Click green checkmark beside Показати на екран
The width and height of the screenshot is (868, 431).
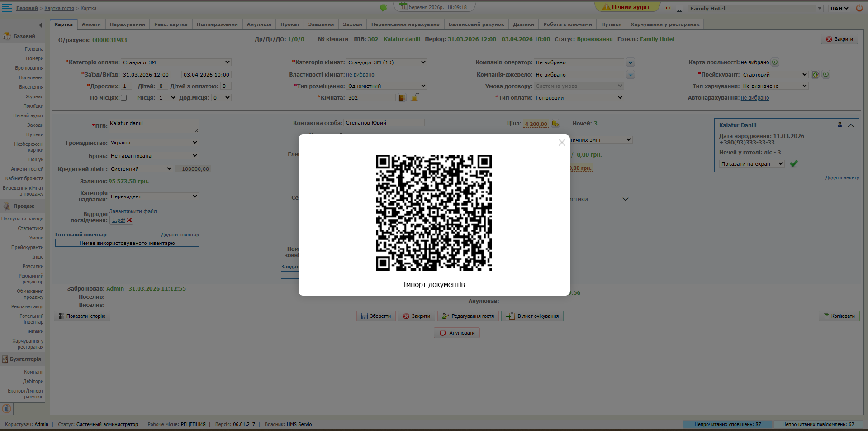[x=793, y=164]
